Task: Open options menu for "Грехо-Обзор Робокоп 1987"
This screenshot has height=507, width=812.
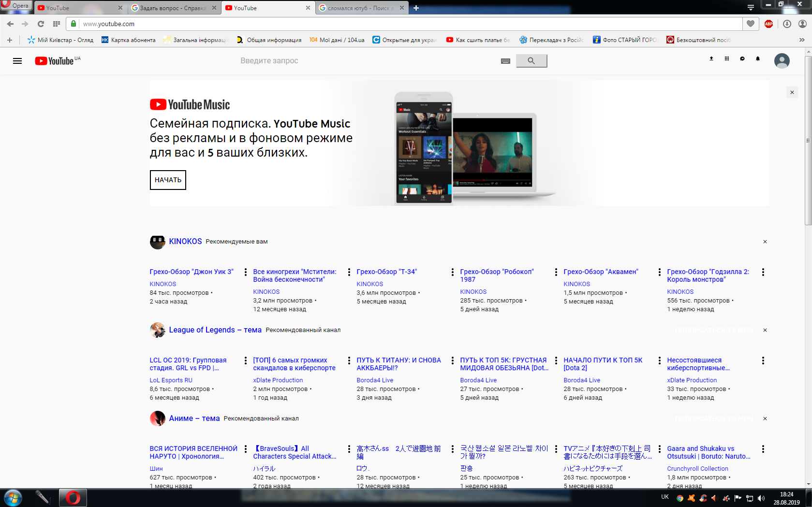Action: 556,272
